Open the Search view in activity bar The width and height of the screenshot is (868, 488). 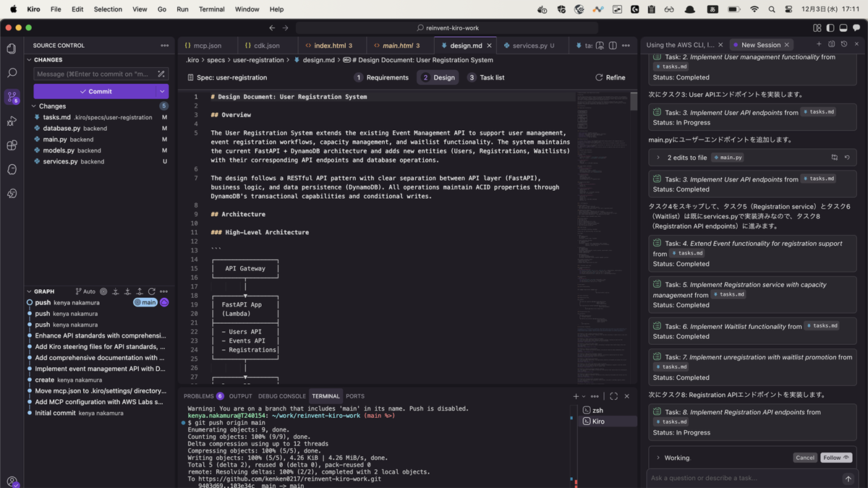tap(12, 73)
